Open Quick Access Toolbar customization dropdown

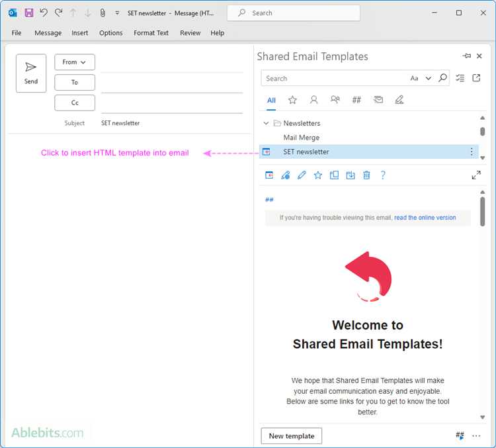[x=117, y=13]
